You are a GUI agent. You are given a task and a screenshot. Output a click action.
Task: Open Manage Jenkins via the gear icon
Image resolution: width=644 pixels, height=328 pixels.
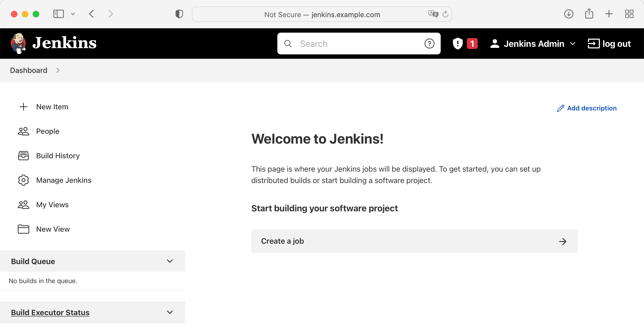pyautogui.click(x=23, y=180)
